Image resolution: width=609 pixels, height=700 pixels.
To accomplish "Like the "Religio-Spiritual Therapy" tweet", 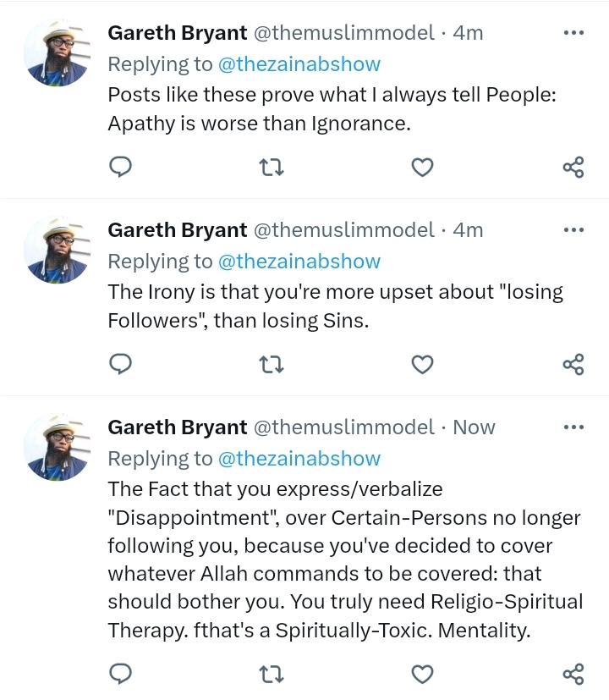I will (422, 674).
